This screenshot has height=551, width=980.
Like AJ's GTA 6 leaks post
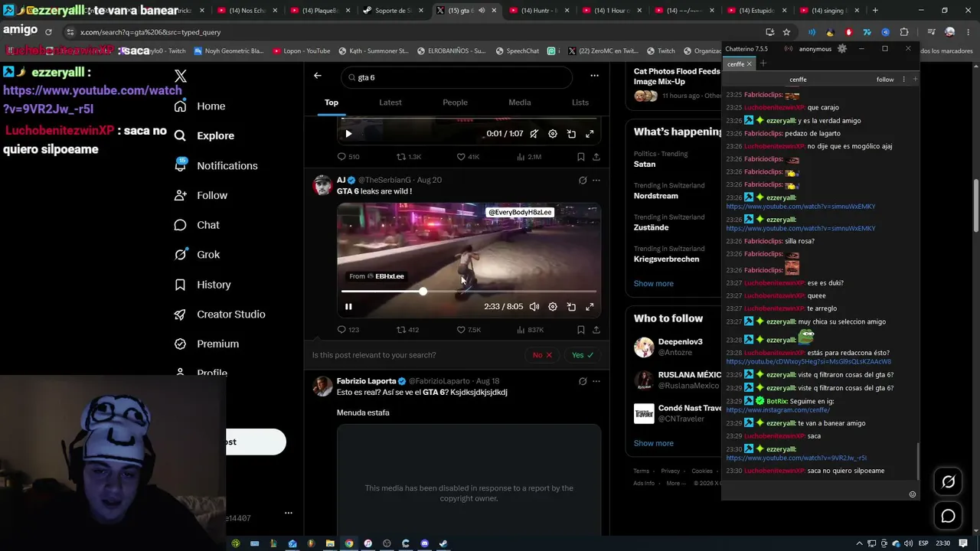[470, 330]
